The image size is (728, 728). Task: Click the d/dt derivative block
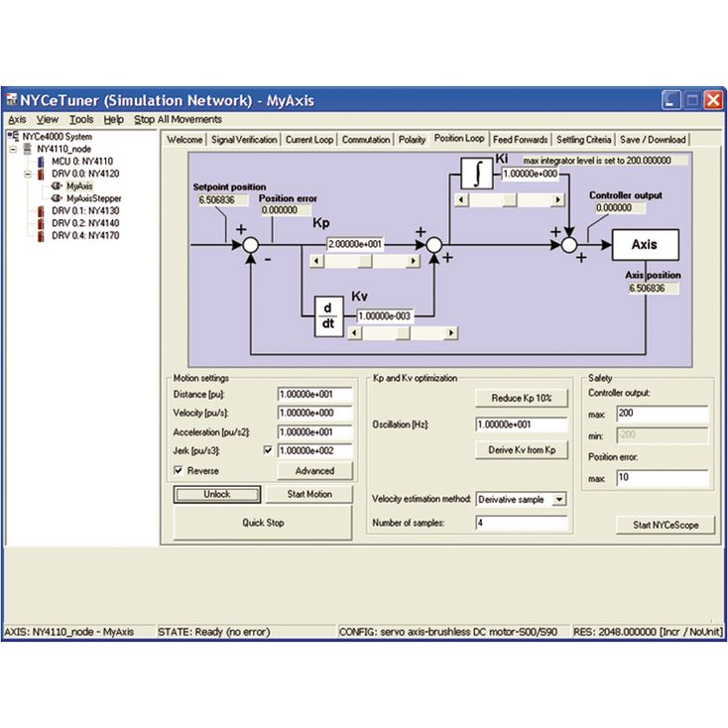(328, 316)
